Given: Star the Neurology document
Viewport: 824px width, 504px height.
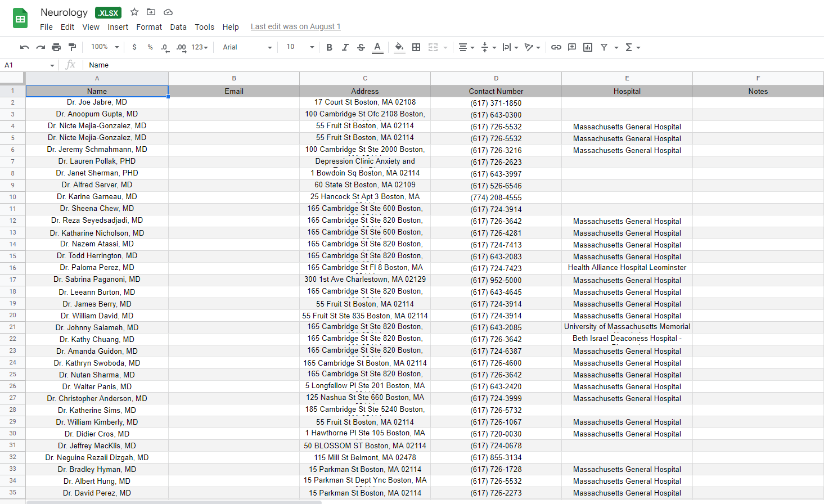Looking at the screenshot, I should pyautogui.click(x=134, y=12).
